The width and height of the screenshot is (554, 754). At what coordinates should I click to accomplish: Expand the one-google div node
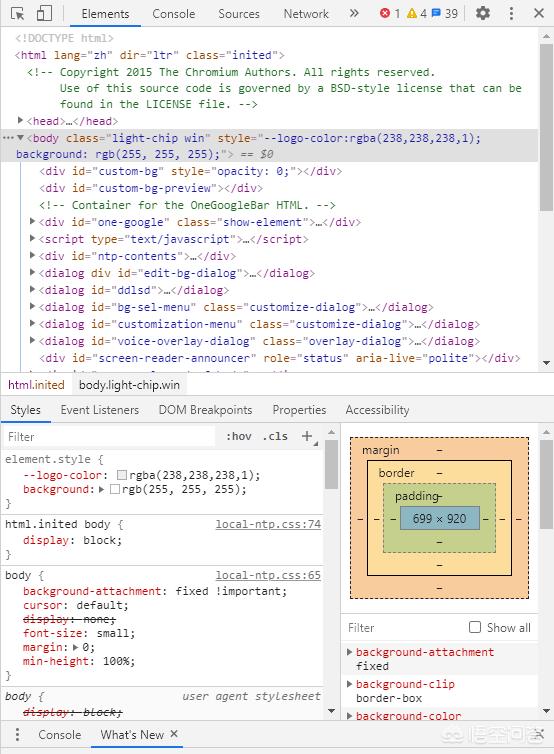[x=33, y=222]
